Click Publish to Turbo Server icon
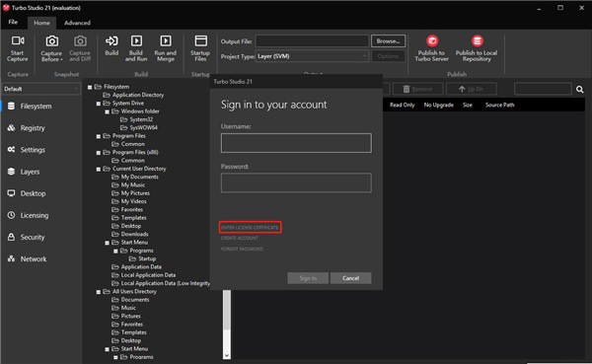 (432, 40)
